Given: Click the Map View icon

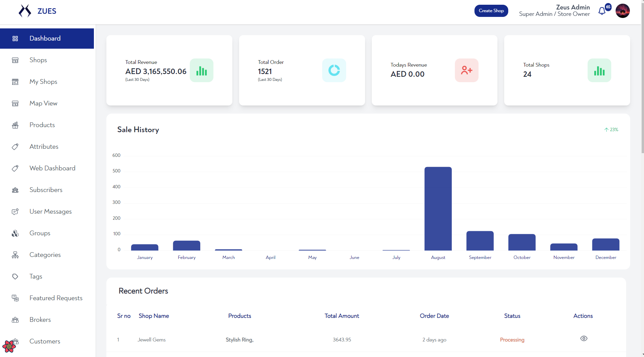Looking at the screenshot, I should coord(15,103).
